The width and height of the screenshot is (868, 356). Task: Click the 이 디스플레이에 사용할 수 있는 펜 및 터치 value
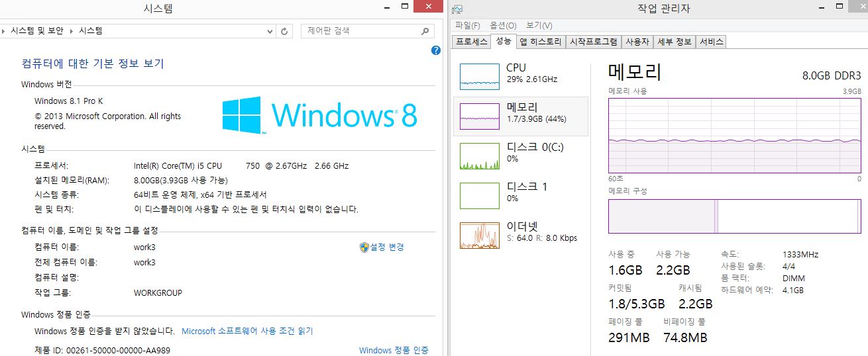click(246, 209)
